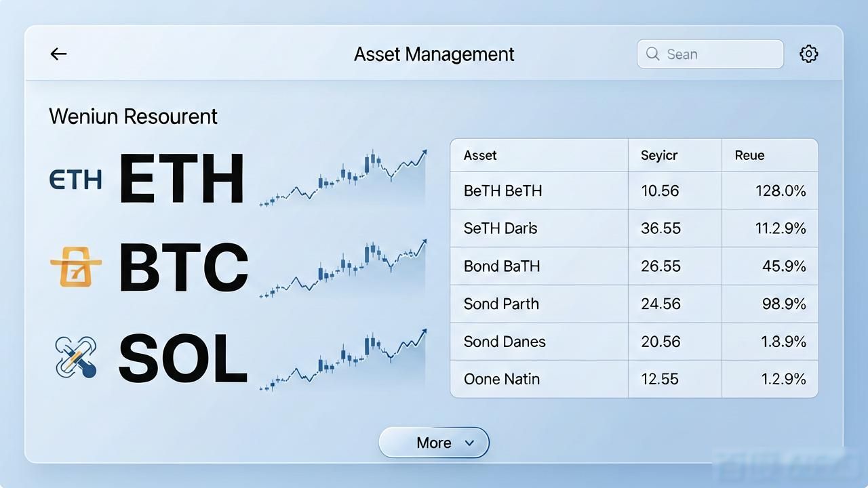Expand the More dropdown button
The image size is (868, 488).
coord(434,443)
